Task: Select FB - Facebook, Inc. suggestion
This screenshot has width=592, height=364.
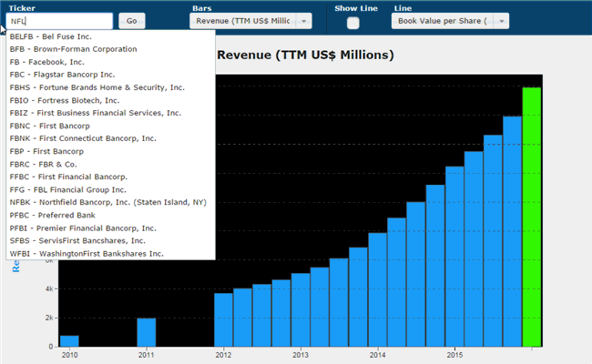Action: pyautogui.click(x=110, y=62)
